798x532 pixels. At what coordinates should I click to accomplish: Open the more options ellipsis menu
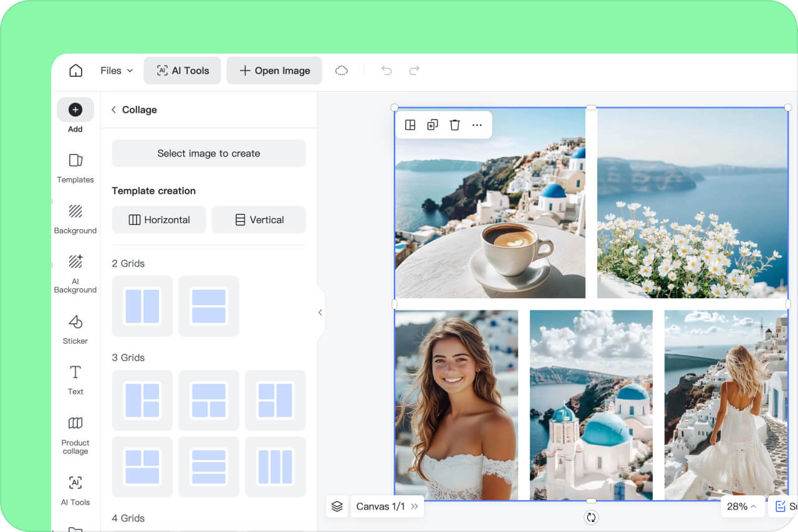click(x=478, y=125)
